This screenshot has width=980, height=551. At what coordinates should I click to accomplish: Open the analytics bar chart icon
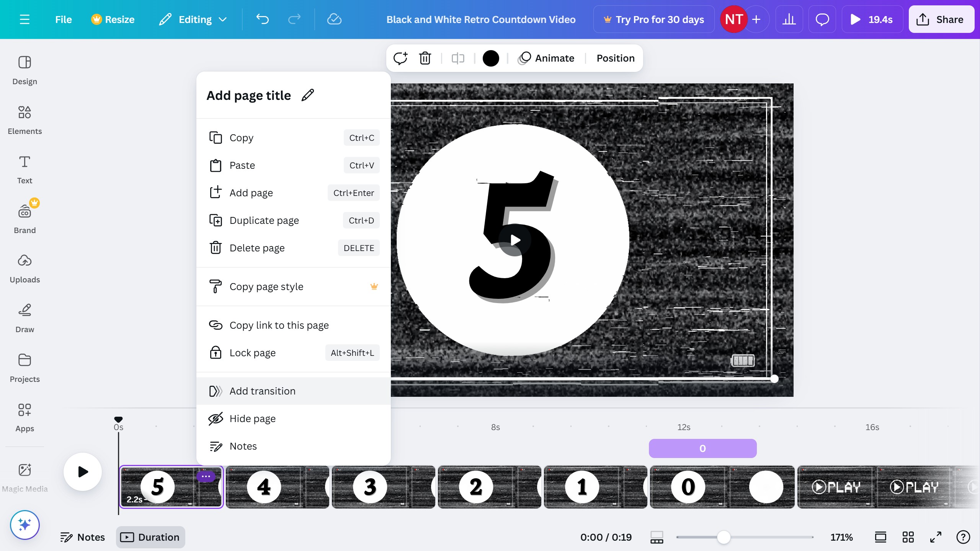click(x=789, y=19)
